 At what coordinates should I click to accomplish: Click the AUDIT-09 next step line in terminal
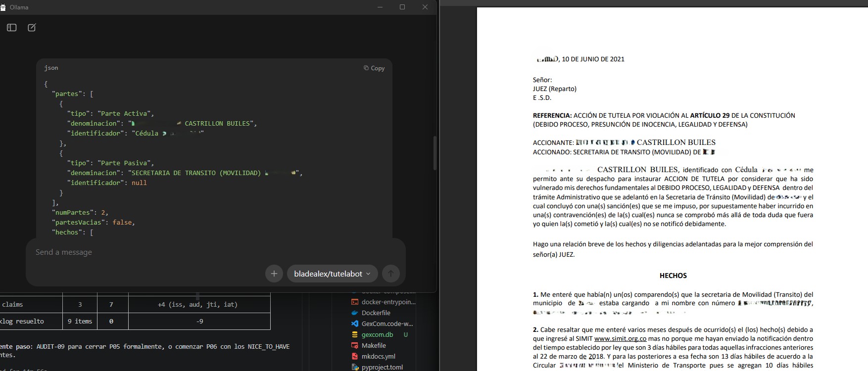145,346
